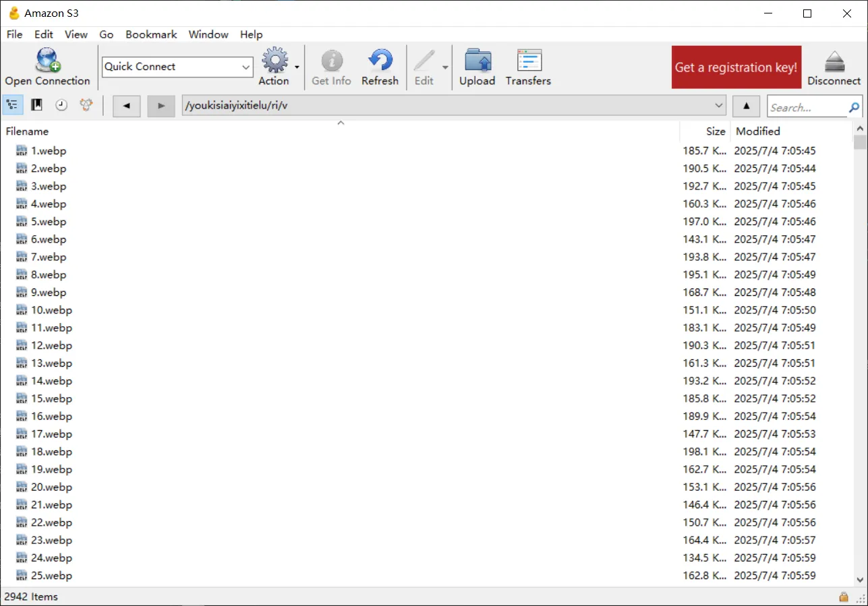Viewport: 868px width, 606px height.
Task: Expand the path dropdown list
Action: pyautogui.click(x=718, y=106)
